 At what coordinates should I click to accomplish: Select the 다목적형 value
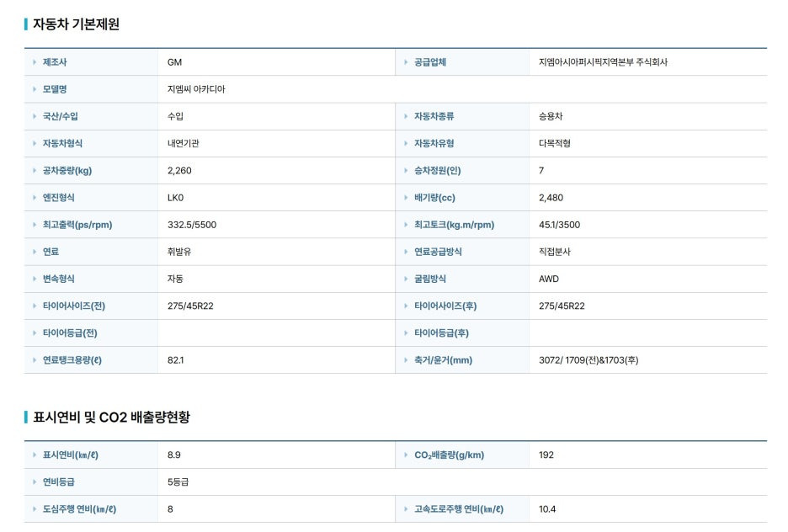tap(555, 144)
